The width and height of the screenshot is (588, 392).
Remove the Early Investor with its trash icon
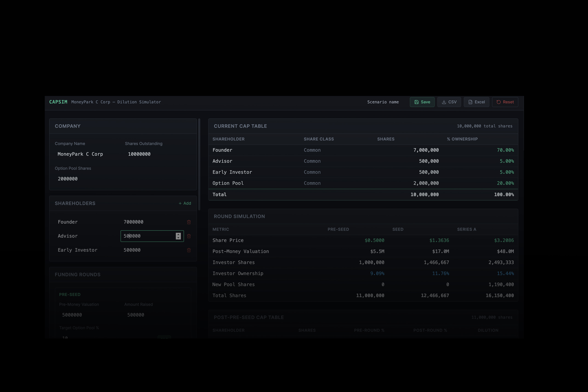pyautogui.click(x=189, y=250)
